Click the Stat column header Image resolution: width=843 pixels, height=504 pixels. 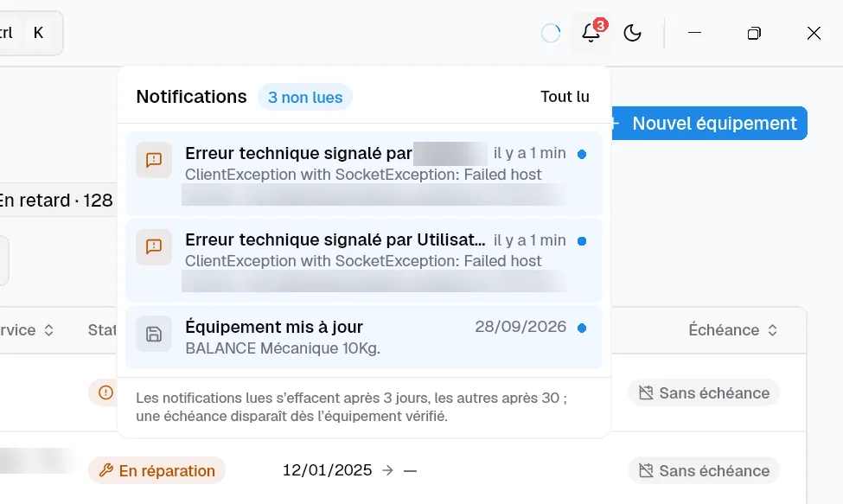(102, 330)
